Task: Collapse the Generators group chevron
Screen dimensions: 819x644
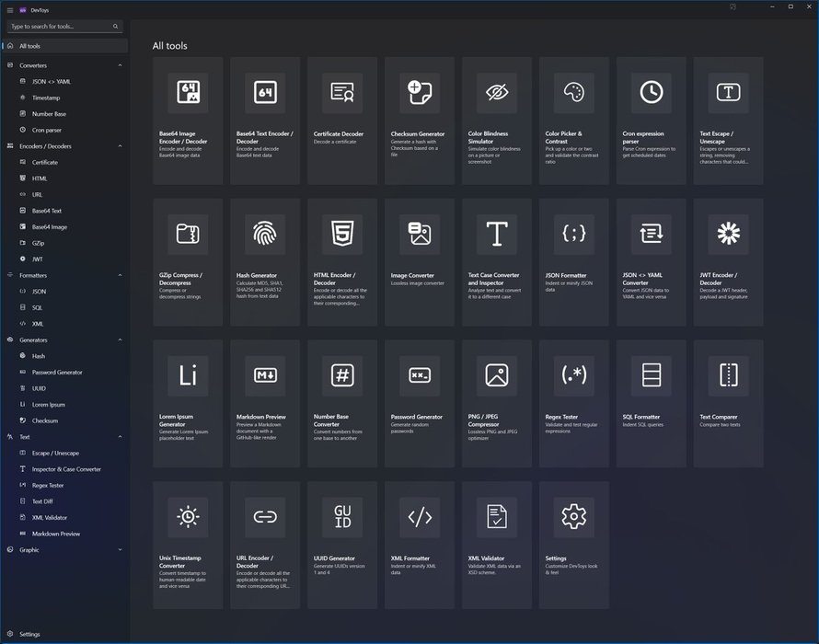Action: point(121,340)
